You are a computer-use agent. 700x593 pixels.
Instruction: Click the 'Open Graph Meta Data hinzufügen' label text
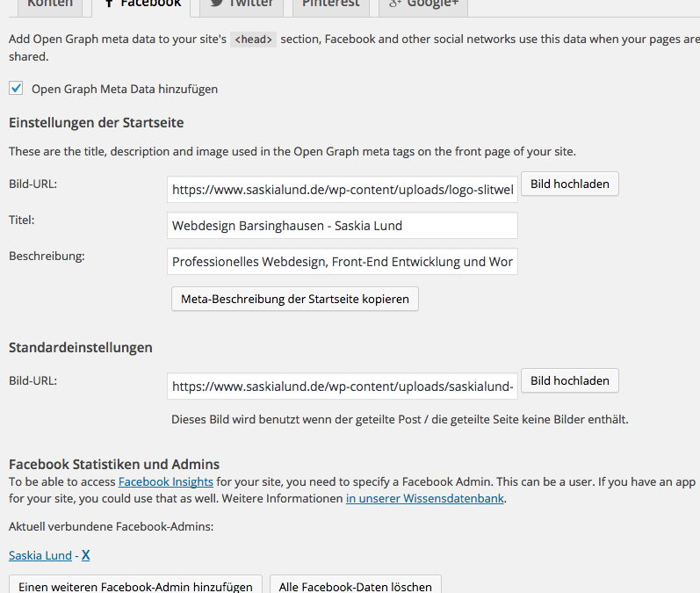click(124, 89)
